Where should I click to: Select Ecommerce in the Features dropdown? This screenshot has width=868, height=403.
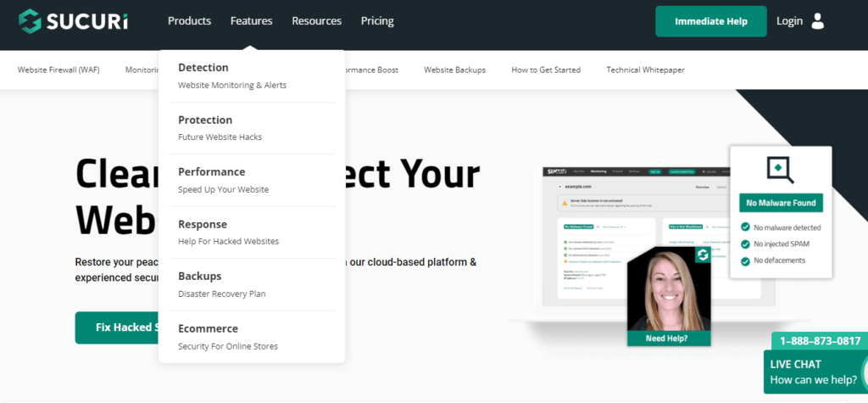coord(209,328)
